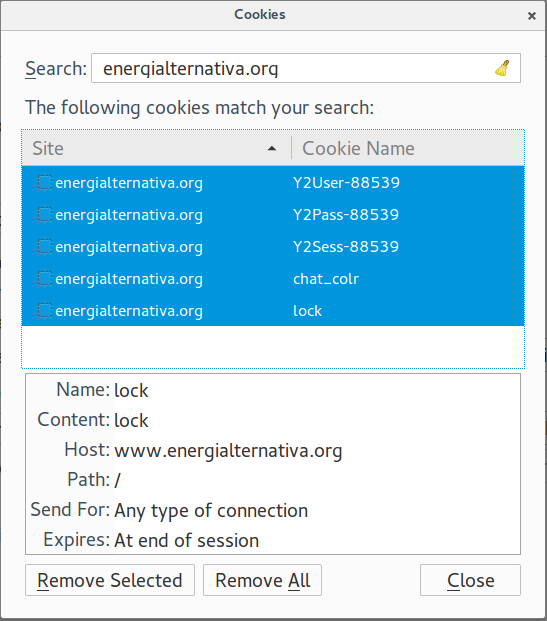Viewport: 547px width, 621px height.
Task: Click the cookie icon beside Y2User-88539
Action: point(45,183)
